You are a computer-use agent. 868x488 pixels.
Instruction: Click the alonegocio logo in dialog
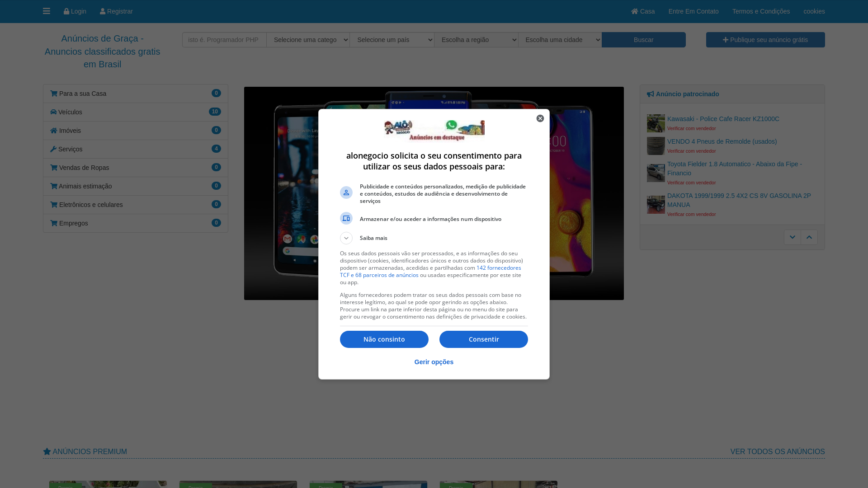point(434,131)
